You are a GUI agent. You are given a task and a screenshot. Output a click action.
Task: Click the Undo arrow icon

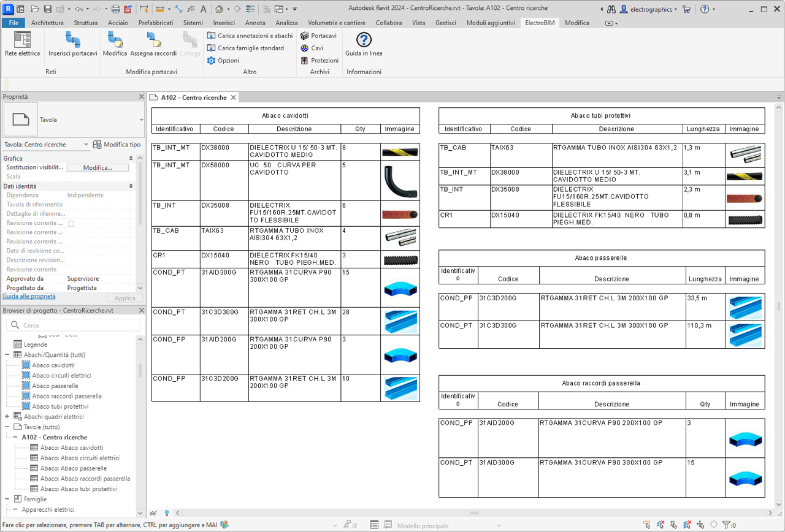coord(78,9)
